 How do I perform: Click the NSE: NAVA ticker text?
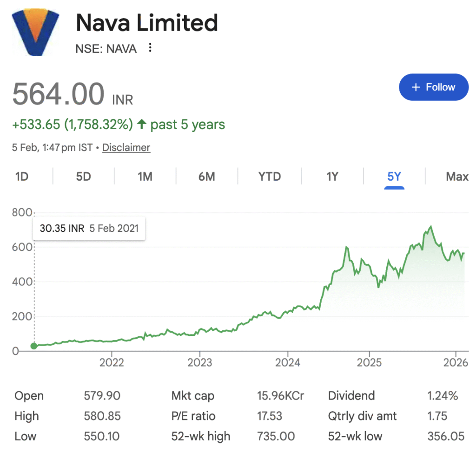106,48
